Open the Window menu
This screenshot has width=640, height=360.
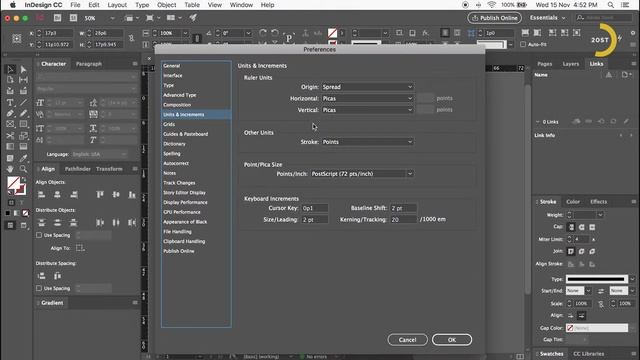(241, 5)
